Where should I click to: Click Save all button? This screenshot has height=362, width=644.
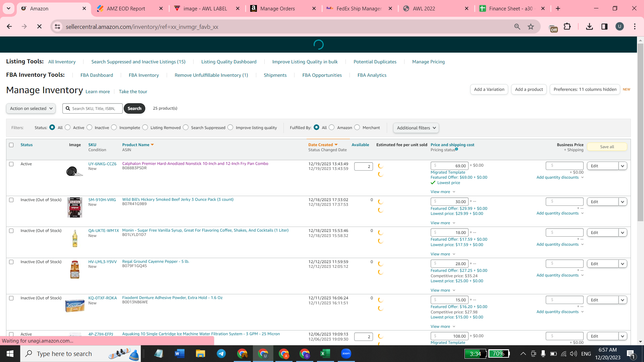coord(607,147)
